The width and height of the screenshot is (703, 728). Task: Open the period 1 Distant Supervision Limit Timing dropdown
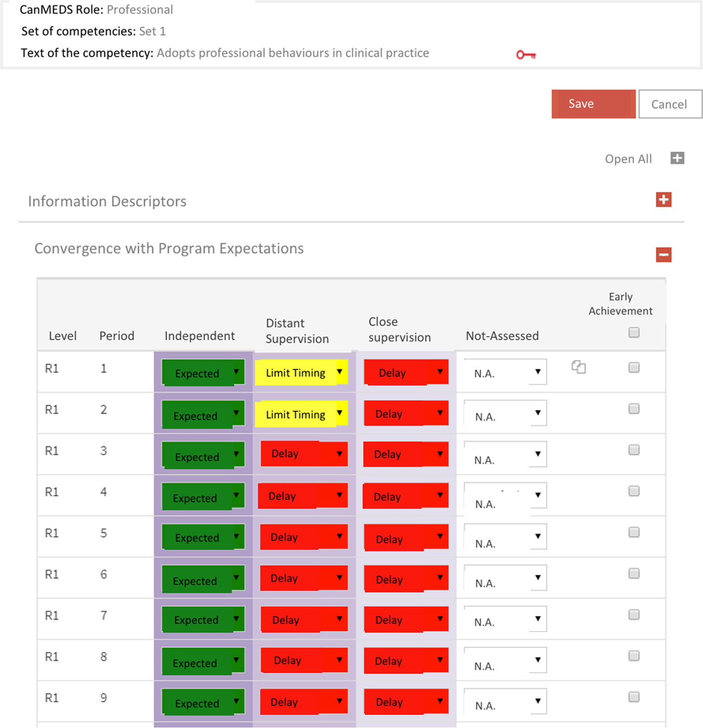(301, 372)
